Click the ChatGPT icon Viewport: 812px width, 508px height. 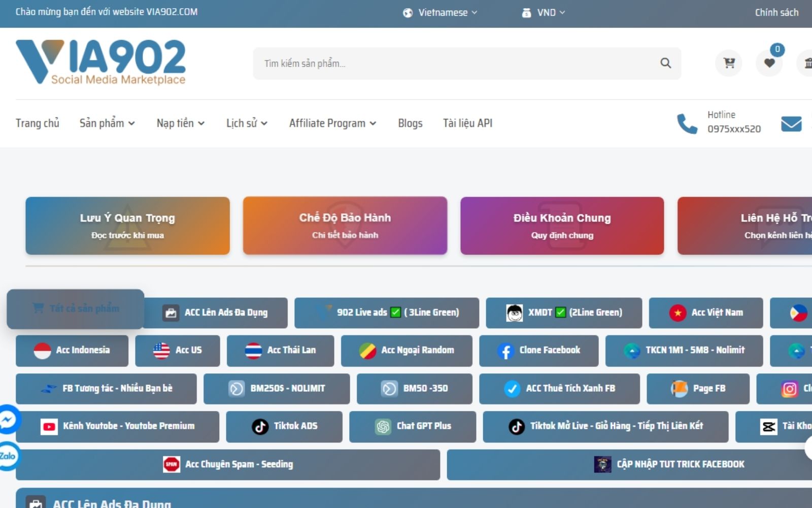click(x=383, y=427)
